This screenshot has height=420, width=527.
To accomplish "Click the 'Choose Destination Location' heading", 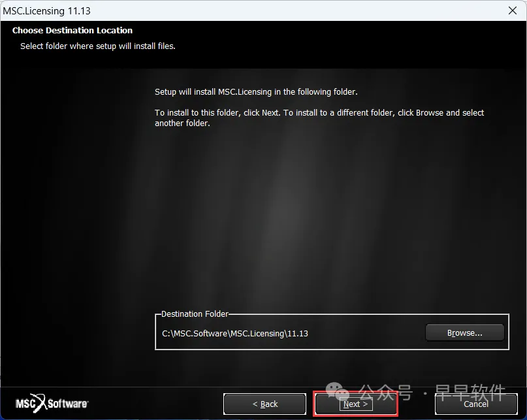I will point(72,30).
